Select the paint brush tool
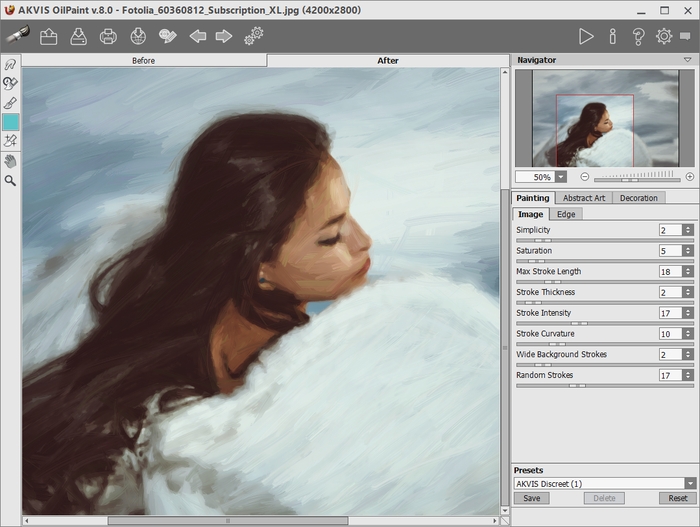This screenshot has width=700, height=527. pyautogui.click(x=10, y=103)
